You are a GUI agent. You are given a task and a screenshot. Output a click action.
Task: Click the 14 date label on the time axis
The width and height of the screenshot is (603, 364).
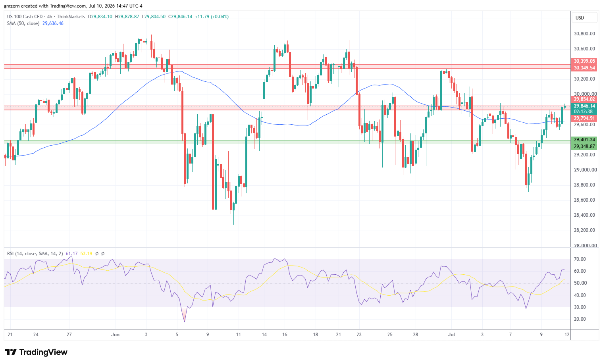[x=264, y=335]
